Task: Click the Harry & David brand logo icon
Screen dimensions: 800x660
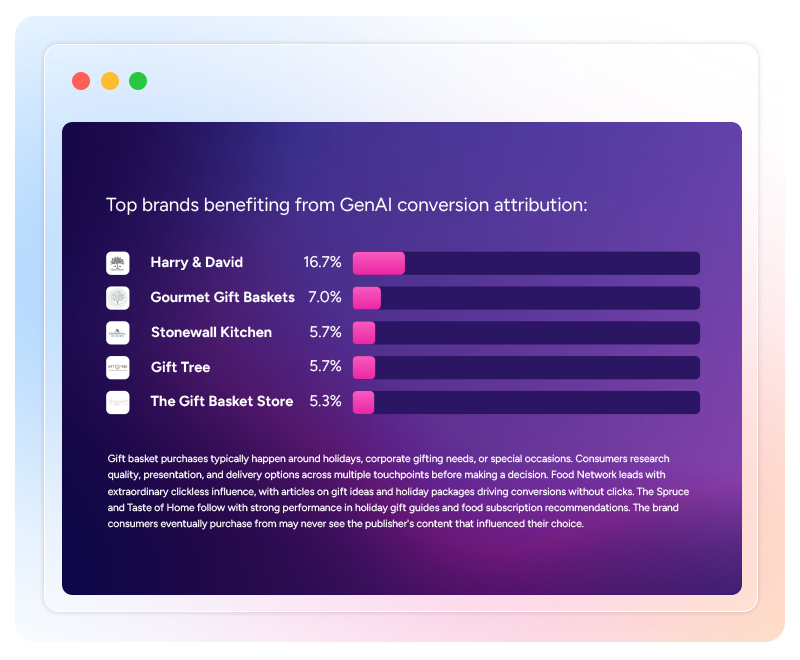Action: click(x=118, y=263)
